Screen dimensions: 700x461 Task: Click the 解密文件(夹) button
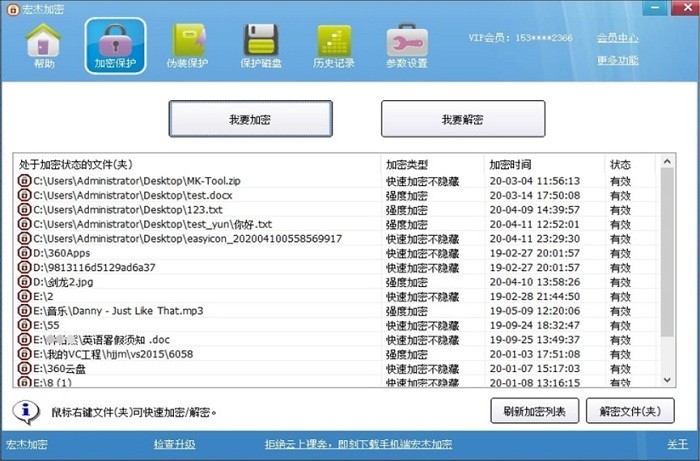pyautogui.click(x=630, y=411)
